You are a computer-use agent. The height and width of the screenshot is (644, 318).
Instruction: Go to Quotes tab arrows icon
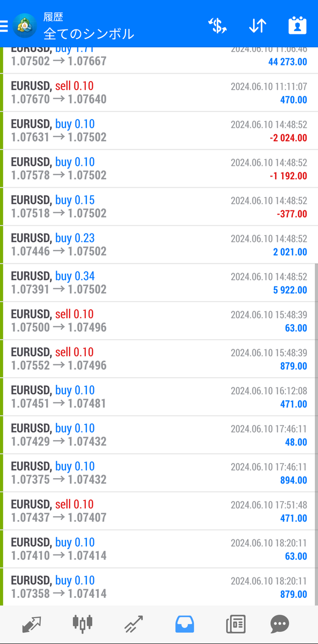(32, 624)
